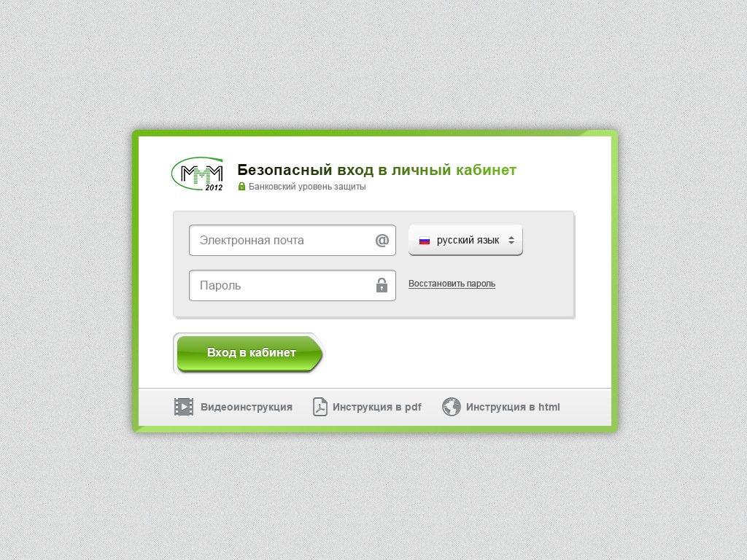Open the Инструкция в pdf text link
The width and height of the screenshot is (747, 560).
click(377, 407)
